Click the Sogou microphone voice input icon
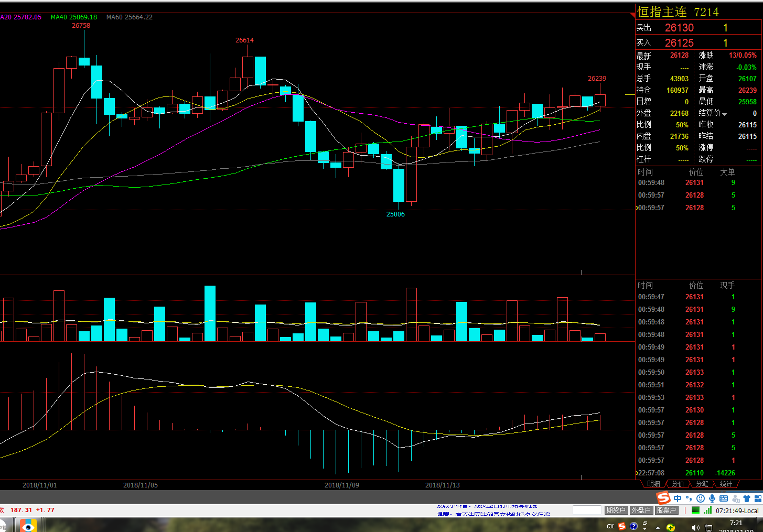 point(712,498)
